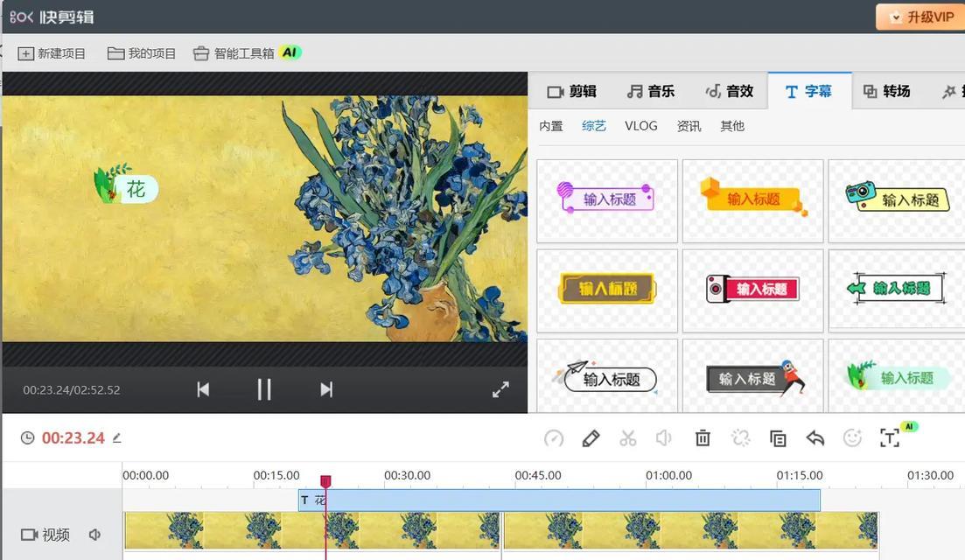Choose the paper airplane title template
The height and width of the screenshot is (560, 965).
tap(607, 376)
